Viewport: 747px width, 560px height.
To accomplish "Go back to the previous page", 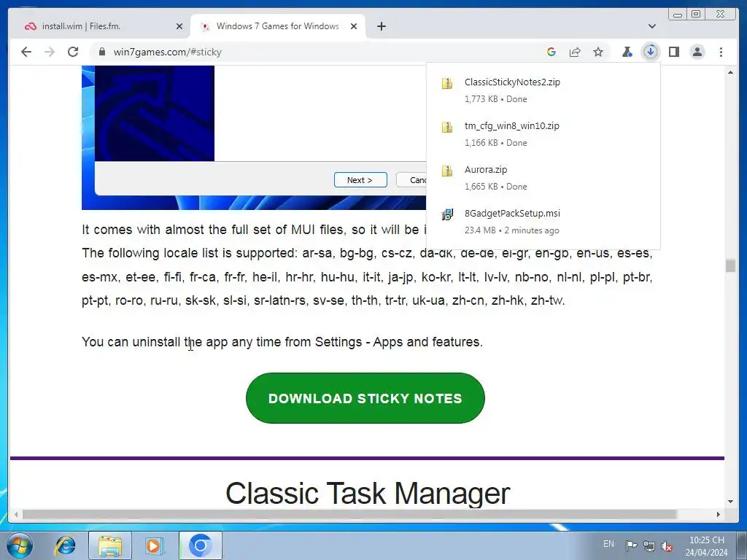I will point(26,52).
